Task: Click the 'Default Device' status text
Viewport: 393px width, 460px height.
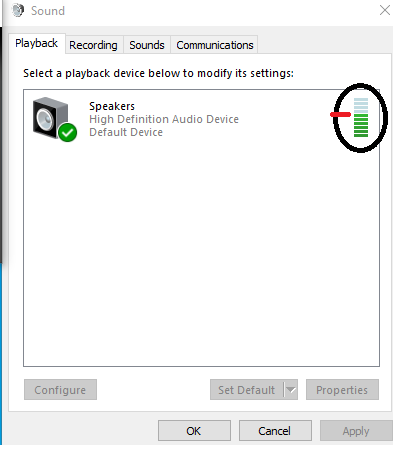Action: pyautogui.click(x=126, y=132)
